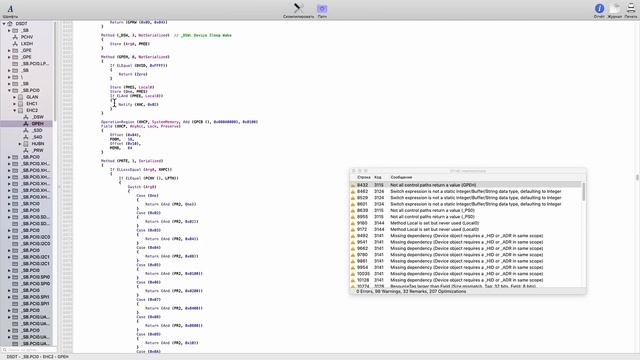This screenshot has height=360, width=640.
Task: Select the EHC2 device row in sidebar
Action: pos(27,110)
